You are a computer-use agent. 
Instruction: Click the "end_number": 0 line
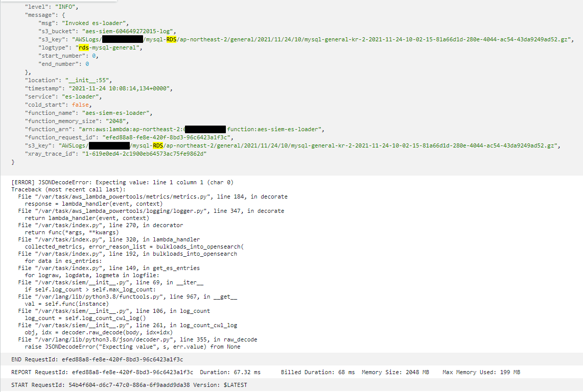[x=63, y=64]
